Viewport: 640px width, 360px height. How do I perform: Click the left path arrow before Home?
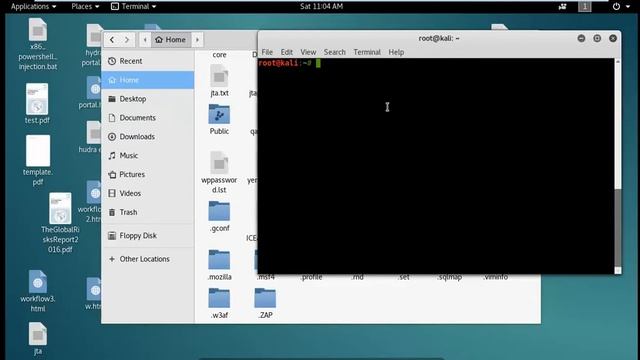coord(145,40)
